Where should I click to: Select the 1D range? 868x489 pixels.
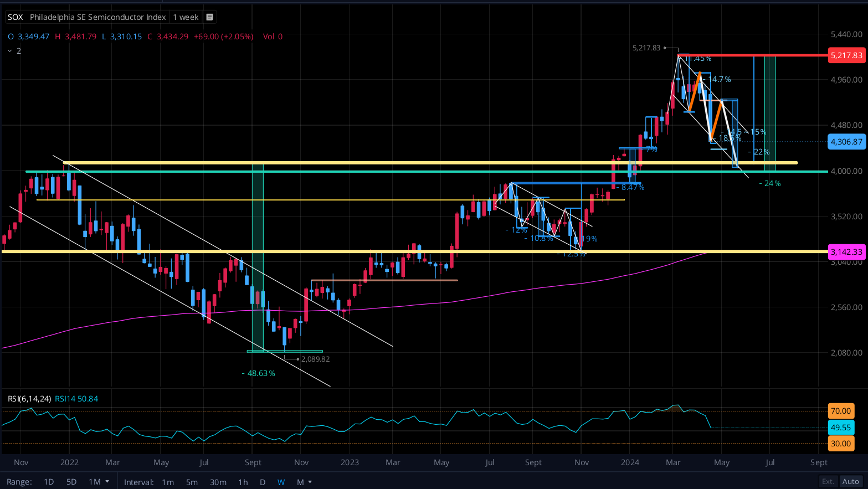click(x=49, y=482)
